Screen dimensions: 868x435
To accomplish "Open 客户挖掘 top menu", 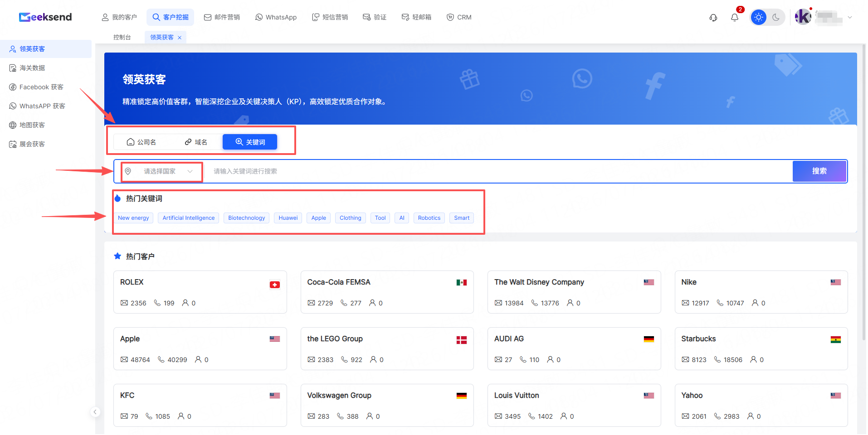I will point(171,17).
